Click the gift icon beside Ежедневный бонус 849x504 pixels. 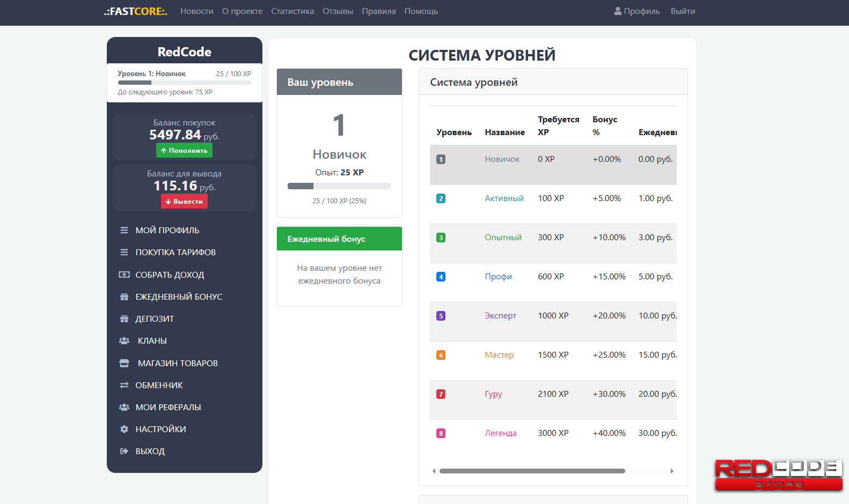coord(124,297)
